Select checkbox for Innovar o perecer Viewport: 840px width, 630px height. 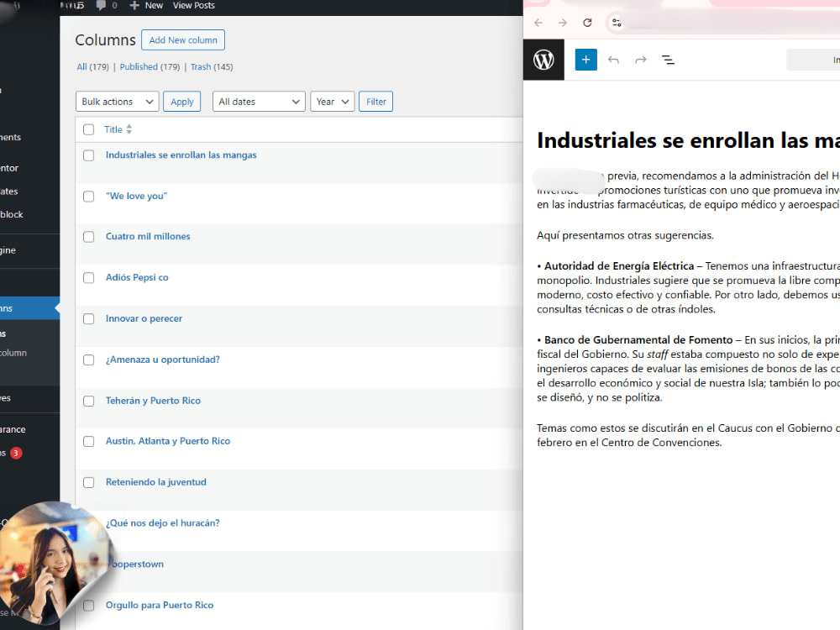(x=89, y=318)
